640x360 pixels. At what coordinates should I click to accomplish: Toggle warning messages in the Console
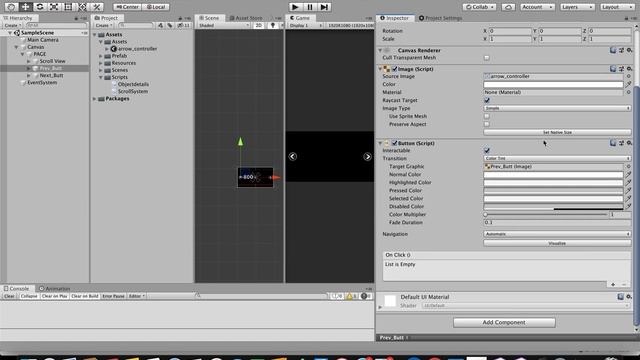click(352, 296)
